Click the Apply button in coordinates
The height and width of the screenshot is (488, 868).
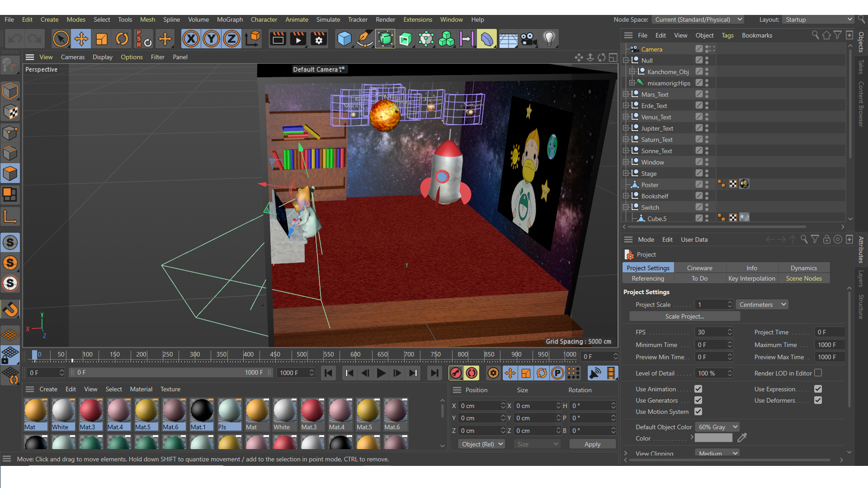coord(592,444)
